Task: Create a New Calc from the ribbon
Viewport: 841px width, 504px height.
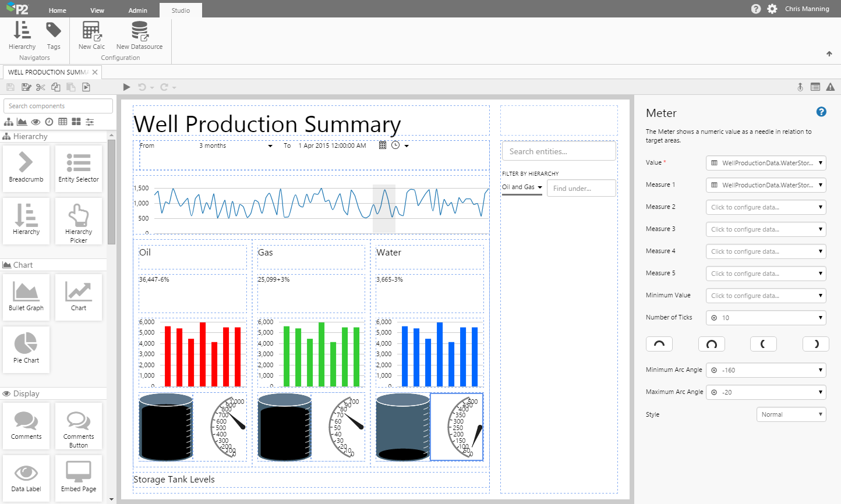Action: (x=91, y=35)
